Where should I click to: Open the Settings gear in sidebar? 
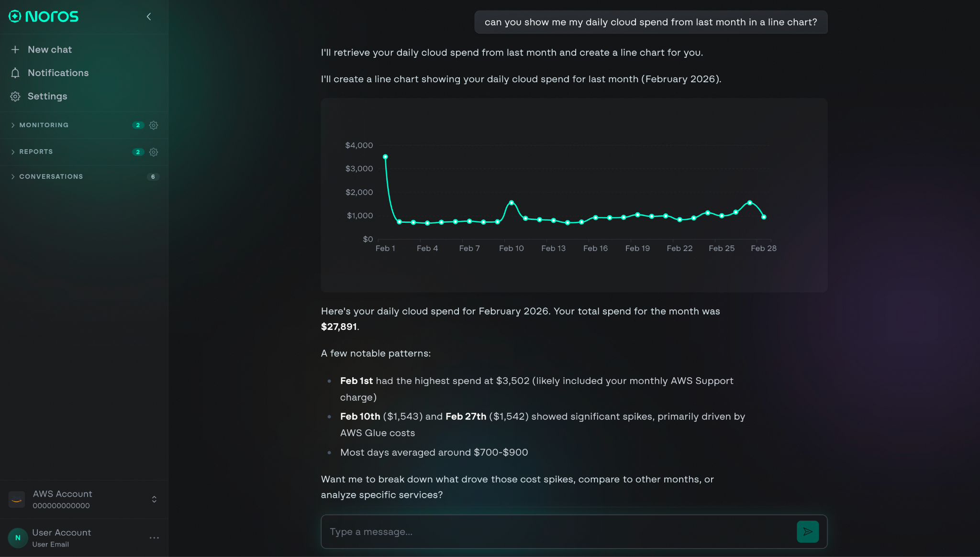(x=15, y=96)
